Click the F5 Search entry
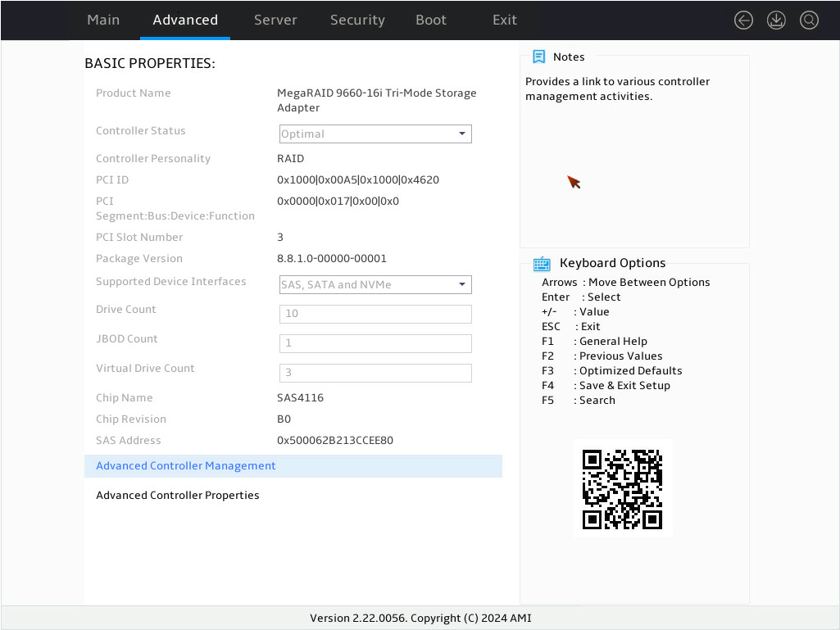This screenshot has height=630, width=840. 578,401
